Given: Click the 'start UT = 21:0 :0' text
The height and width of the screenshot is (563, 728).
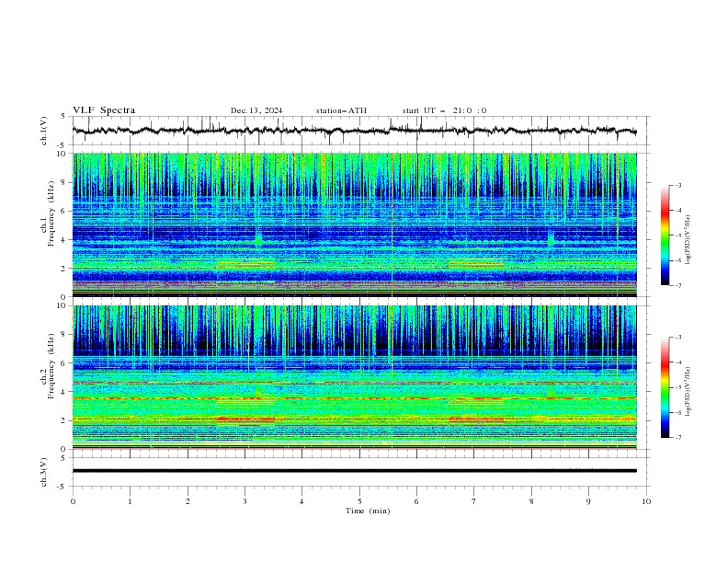Looking at the screenshot, I should tap(444, 110).
